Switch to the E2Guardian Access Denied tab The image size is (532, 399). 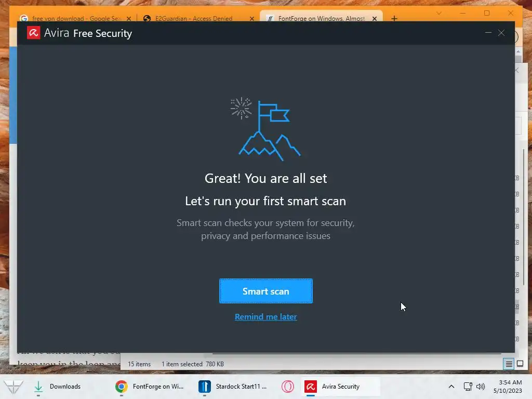tap(194, 18)
